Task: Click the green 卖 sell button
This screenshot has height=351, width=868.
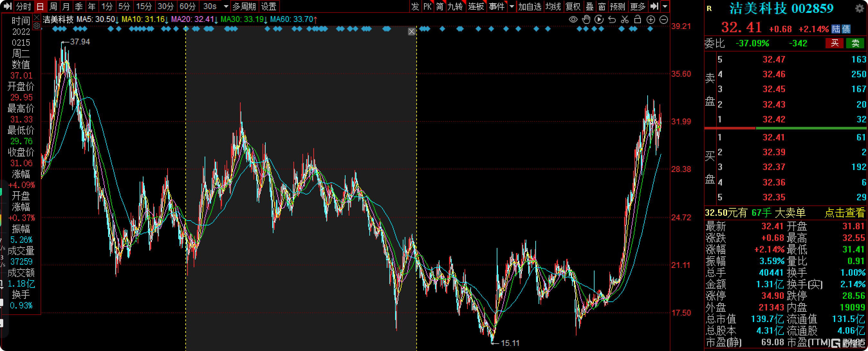Action: [855, 43]
